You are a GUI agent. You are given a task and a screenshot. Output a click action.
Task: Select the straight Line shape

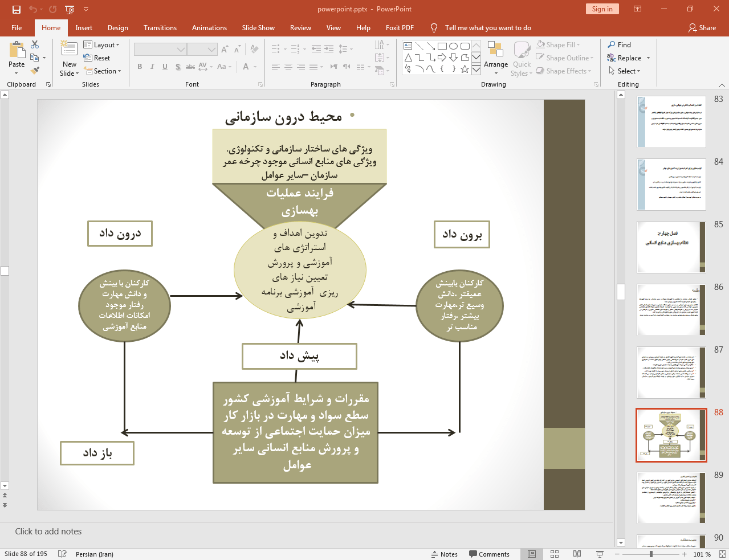(419, 46)
